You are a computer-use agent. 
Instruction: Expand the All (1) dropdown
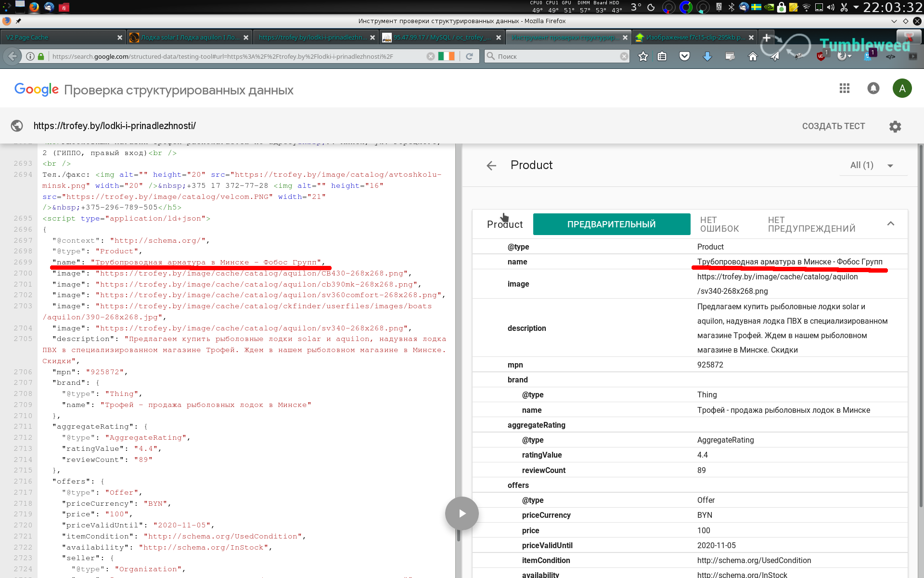pos(872,165)
